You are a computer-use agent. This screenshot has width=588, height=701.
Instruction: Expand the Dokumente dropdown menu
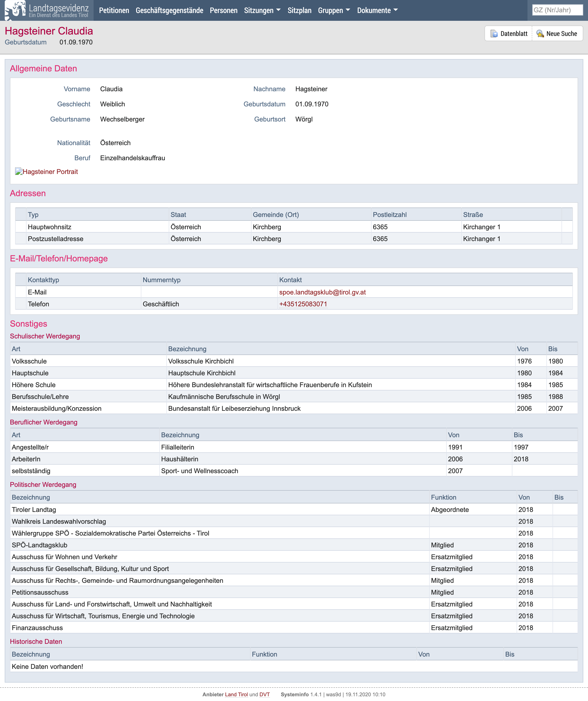(377, 10)
